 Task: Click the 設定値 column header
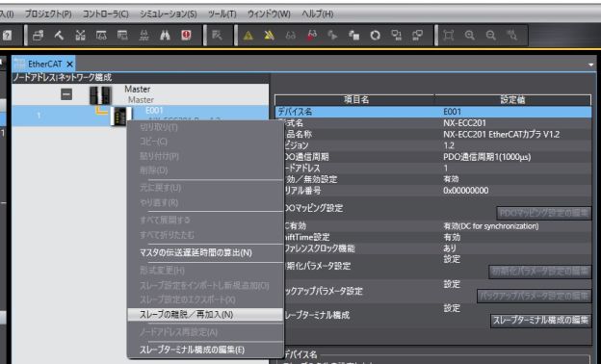coord(512,100)
